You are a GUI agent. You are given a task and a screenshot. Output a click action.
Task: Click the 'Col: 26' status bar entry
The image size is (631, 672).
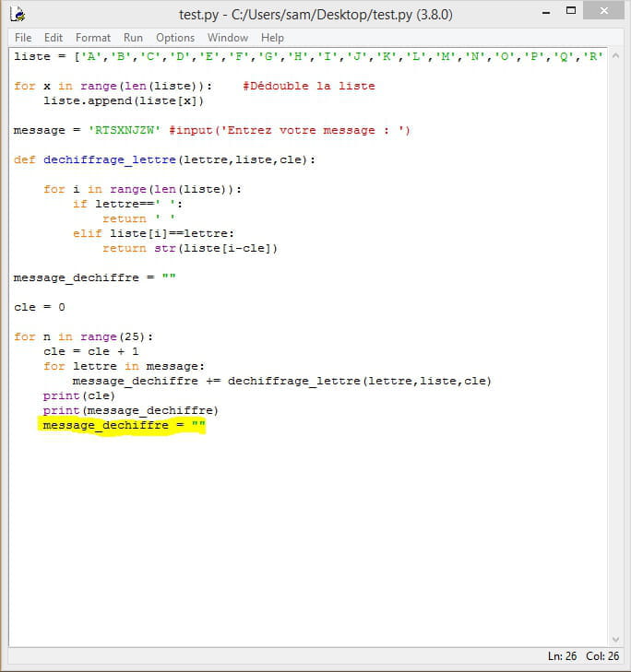coord(602,656)
